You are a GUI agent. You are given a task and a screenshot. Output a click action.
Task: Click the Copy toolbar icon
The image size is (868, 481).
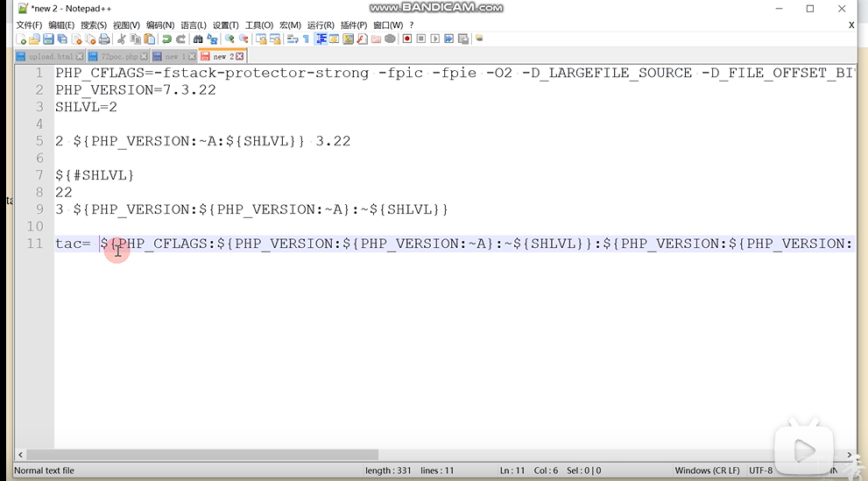[135, 39]
